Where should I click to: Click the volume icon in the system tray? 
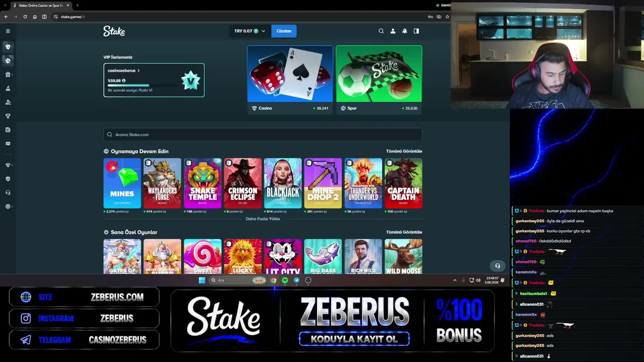point(478,281)
